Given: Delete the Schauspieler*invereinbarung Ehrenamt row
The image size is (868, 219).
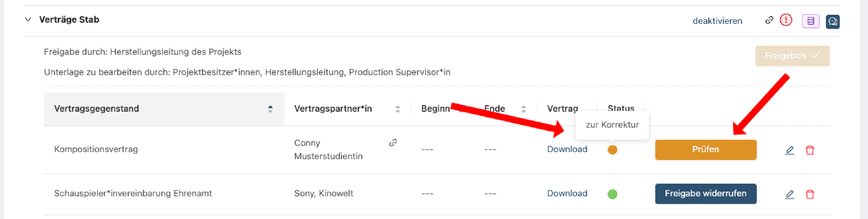Looking at the screenshot, I should 810,194.
